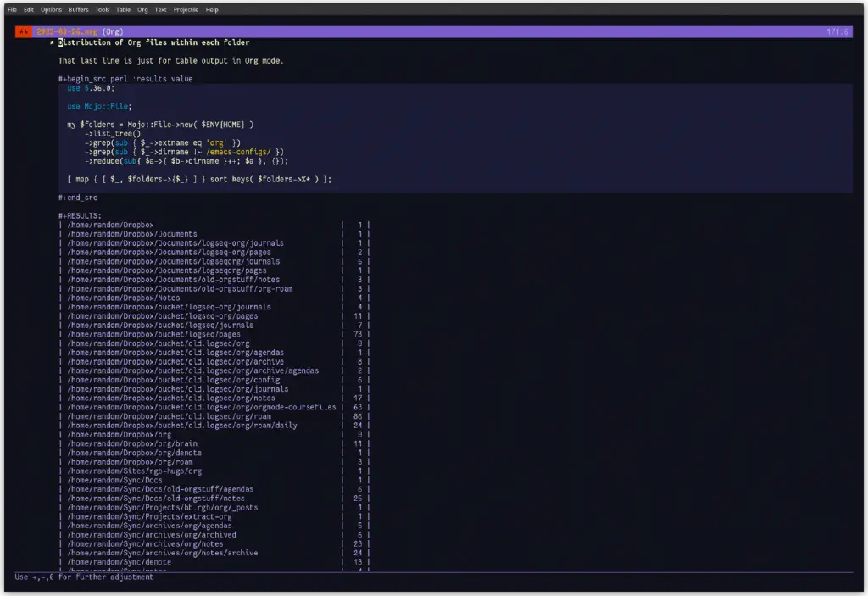This screenshot has height=596, width=868.
Task: Click echo area message 'Use +,-,0 for further adjustment'
Action: [84, 577]
